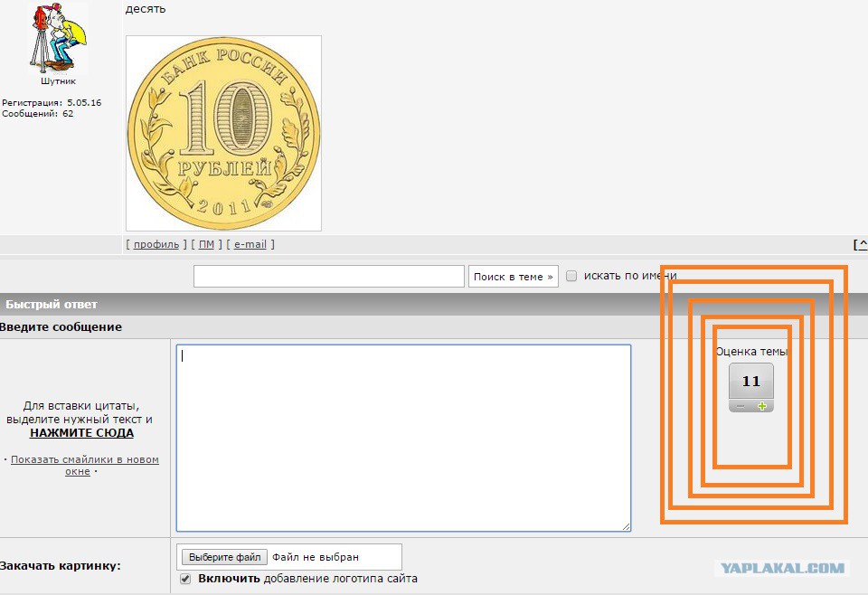Focus the topic search input field
The height and width of the screenshot is (595, 868).
click(x=329, y=276)
